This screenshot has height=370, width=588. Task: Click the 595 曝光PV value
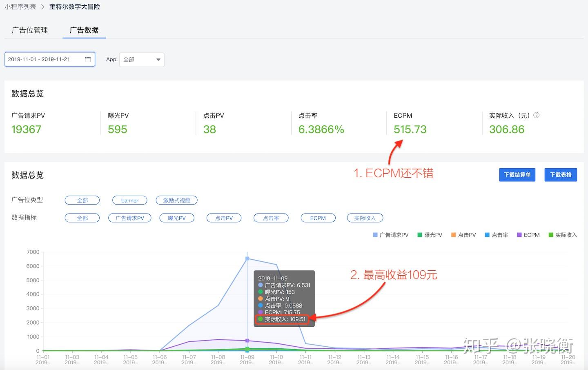pos(118,129)
